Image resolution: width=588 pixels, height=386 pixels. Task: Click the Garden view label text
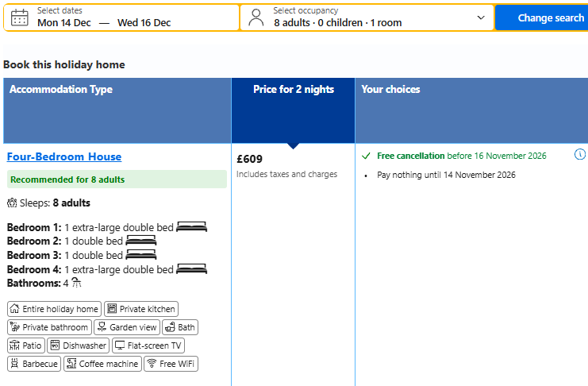coord(133,327)
